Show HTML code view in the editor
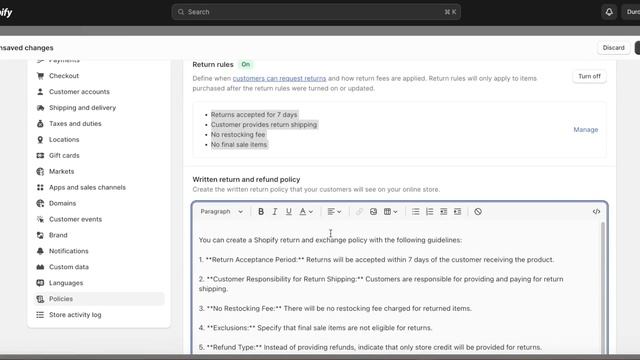The height and width of the screenshot is (360, 640). [x=596, y=211]
